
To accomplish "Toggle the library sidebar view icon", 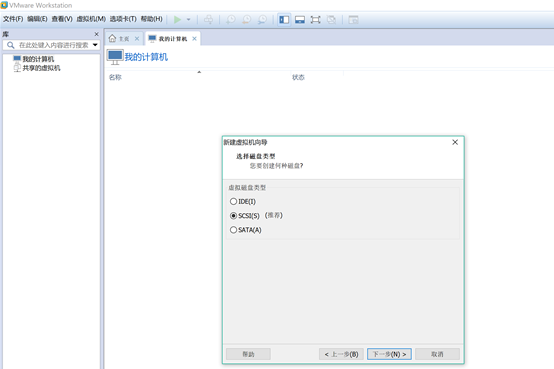I will click(284, 19).
